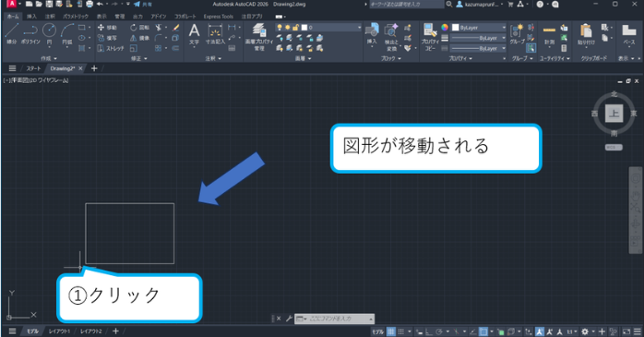Toggle ortho mode in status bar
Viewport: 644px width, 337px height.
[429, 331]
